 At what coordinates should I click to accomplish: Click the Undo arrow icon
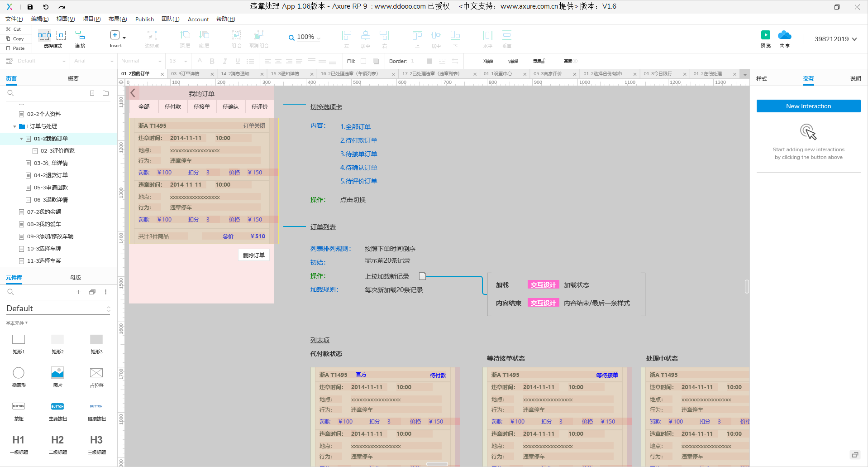pyautogui.click(x=46, y=7)
